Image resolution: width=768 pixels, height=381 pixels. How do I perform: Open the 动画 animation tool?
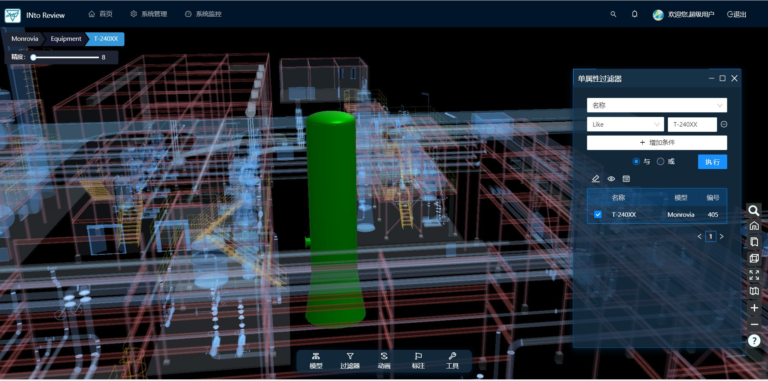384,361
